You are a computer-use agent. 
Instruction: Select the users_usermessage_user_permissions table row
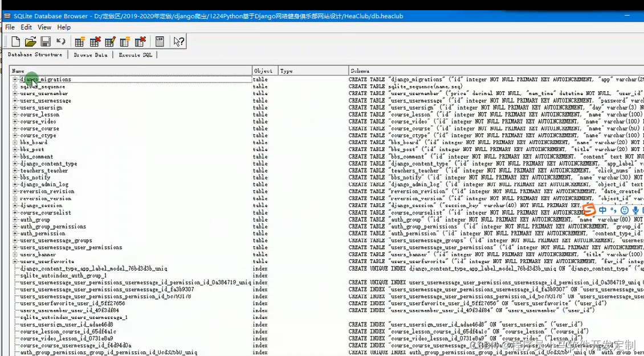click(x=327, y=247)
